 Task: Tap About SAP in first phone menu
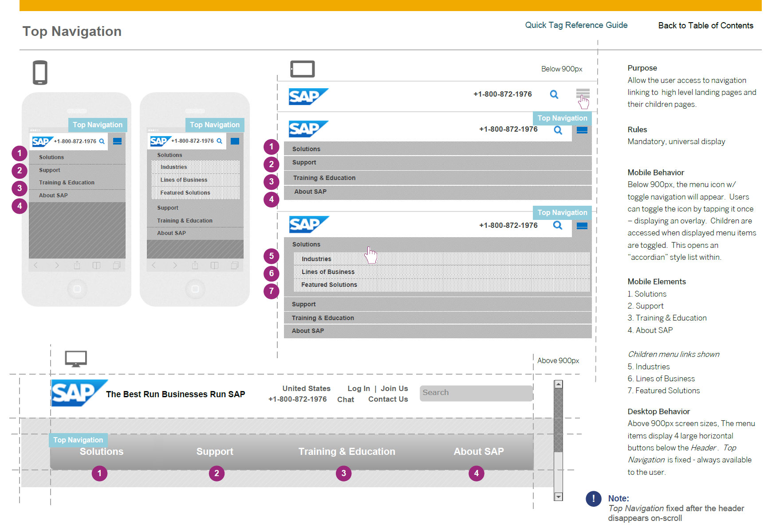pos(77,196)
